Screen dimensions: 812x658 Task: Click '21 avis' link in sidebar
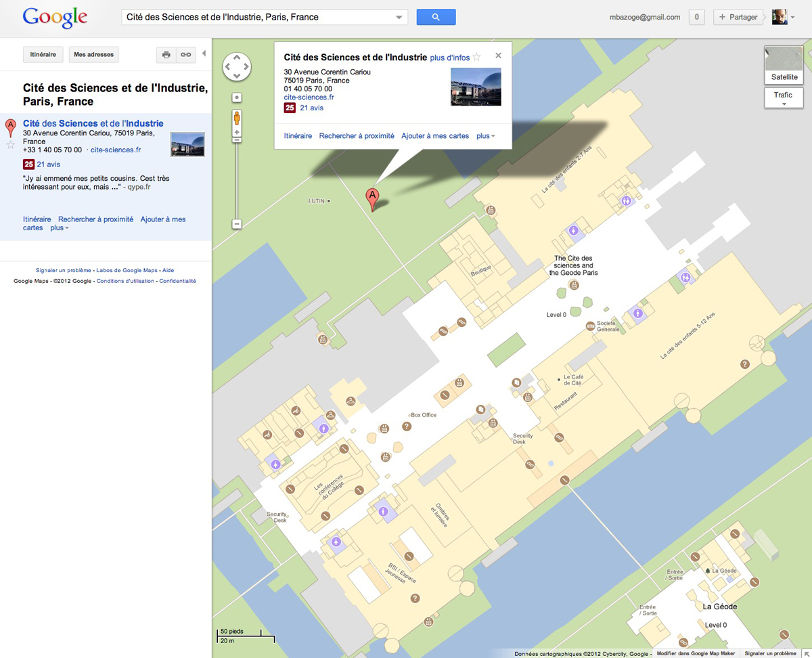(49, 164)
